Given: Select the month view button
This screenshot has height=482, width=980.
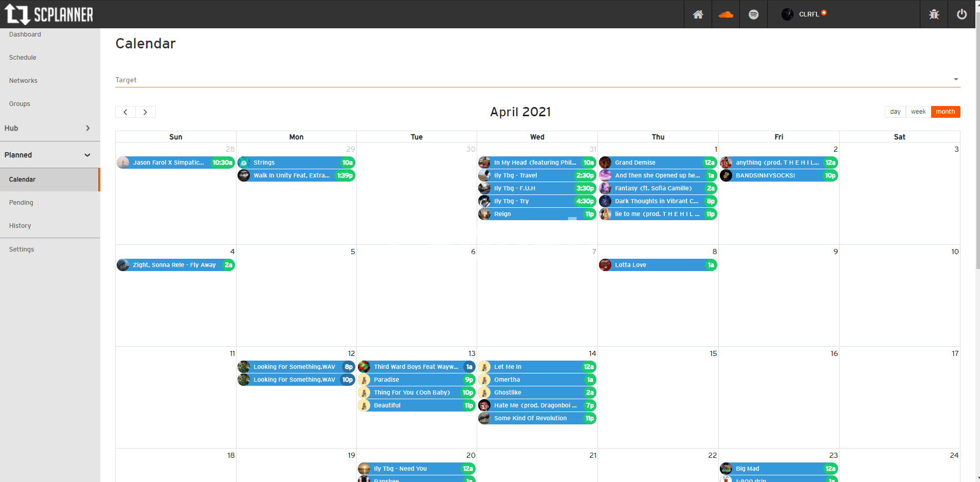Looking at the screenshot, I should pos(945,112).
